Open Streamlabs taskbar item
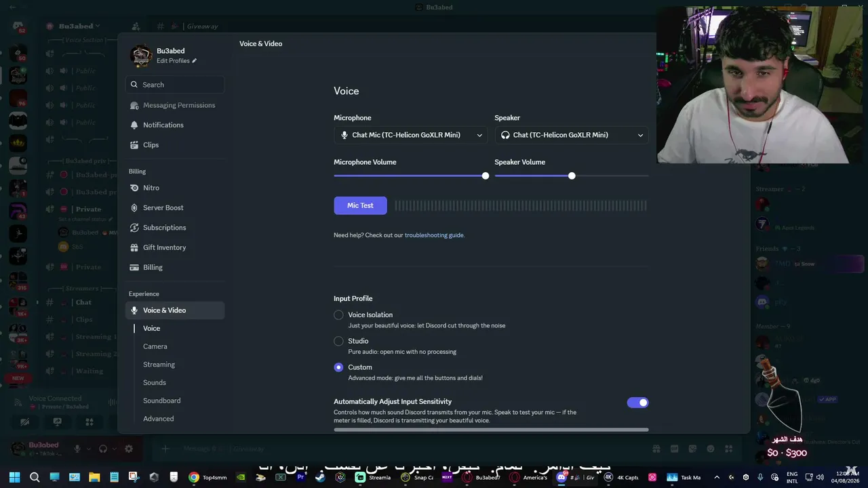Screen dimensions: 868x488 tap(374, 477)
